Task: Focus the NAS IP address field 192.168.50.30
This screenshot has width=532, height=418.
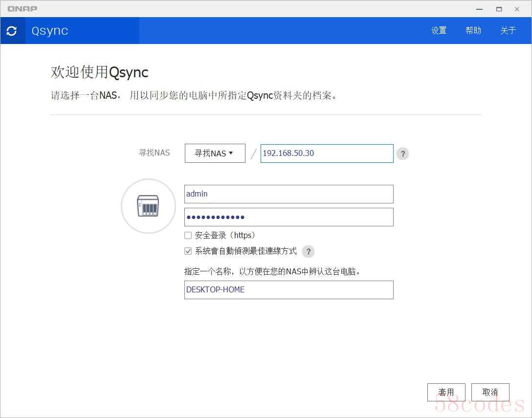Action: pyautogui.click(x=327, y=154)
